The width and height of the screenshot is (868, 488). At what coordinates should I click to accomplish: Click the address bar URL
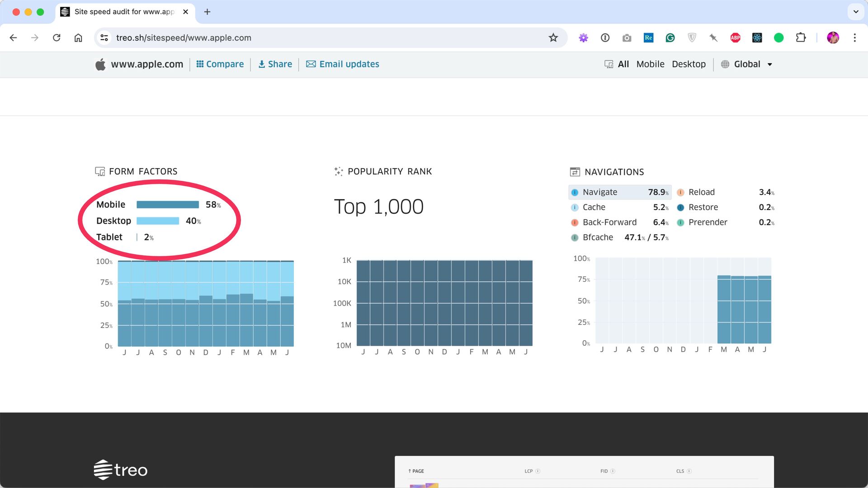coord(184,38)
